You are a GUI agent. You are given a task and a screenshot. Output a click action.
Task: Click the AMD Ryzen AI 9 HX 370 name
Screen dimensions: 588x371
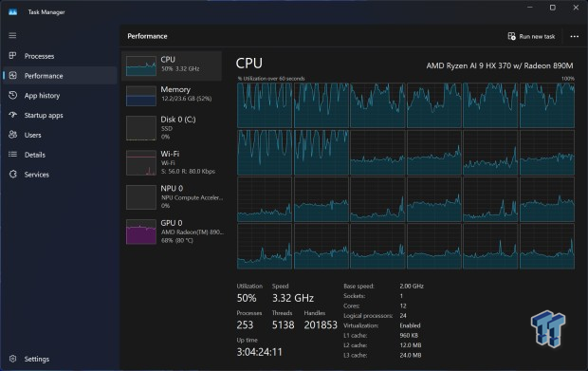point(500,65)
